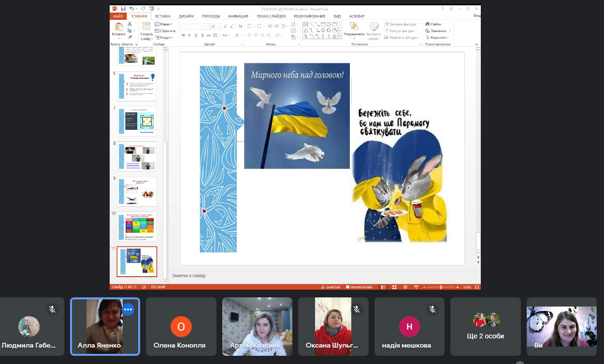The height and width of the screenshot is (364, 604).
Task: Select slide 11 thumbnail
Action: click(x=137, y=262)
